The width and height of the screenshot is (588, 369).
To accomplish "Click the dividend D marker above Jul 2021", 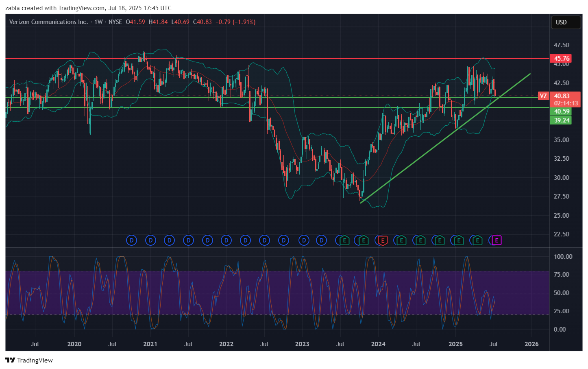I will click(x=188, y=240).
